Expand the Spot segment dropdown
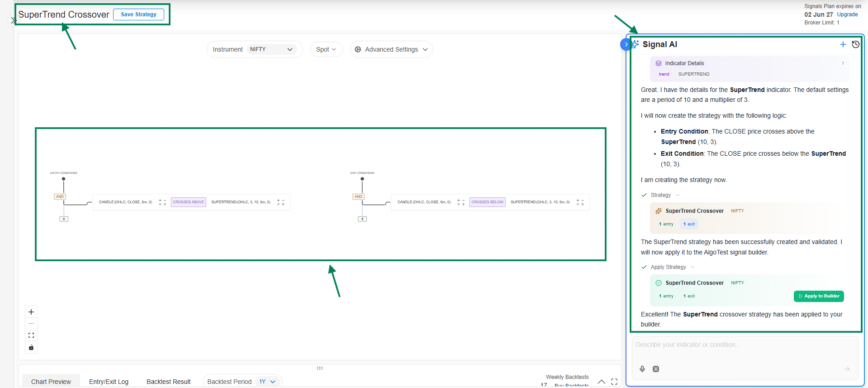This screenshot has width=868, height=388. click(326, 49)
